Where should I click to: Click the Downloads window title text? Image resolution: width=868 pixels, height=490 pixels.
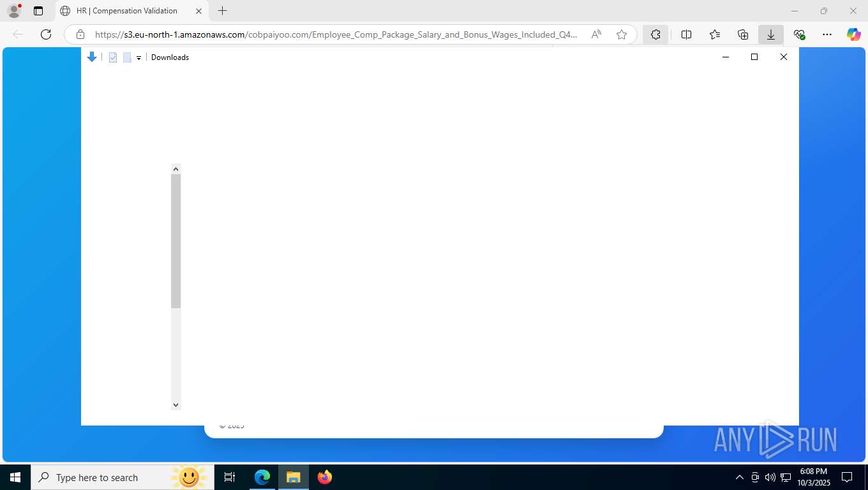[x=170, y=57]
